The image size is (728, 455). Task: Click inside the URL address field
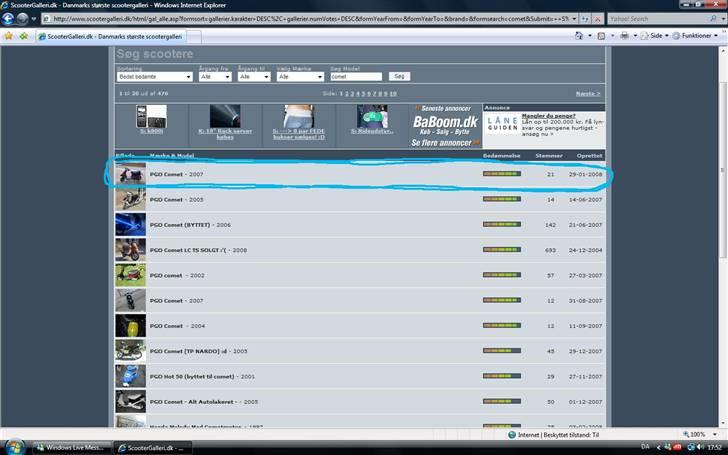point(306,19)
